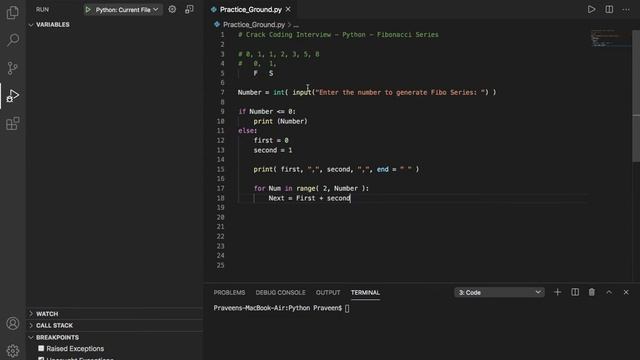The image size is (640, 360).
Task: Click the minimap code preview
Action: pyautogui.click(x=610, y=38)
